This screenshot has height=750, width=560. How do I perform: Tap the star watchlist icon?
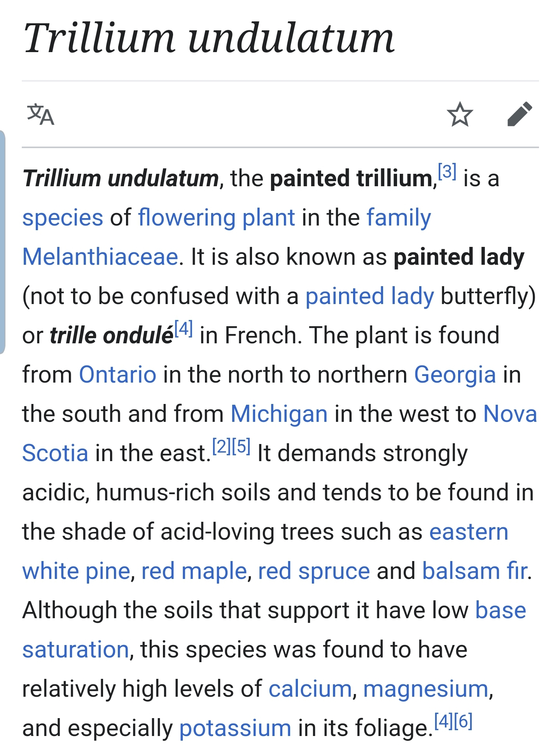coord(460,114)
